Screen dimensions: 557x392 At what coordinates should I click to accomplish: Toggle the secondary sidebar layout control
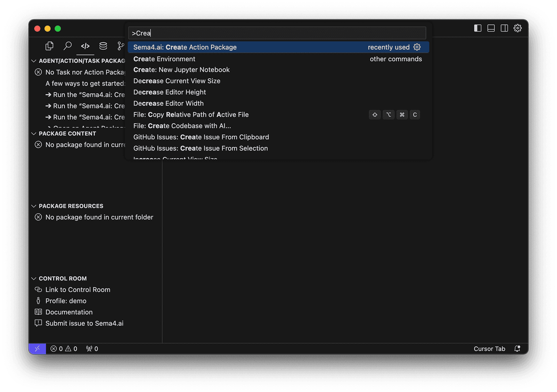(x=504, y=28)
